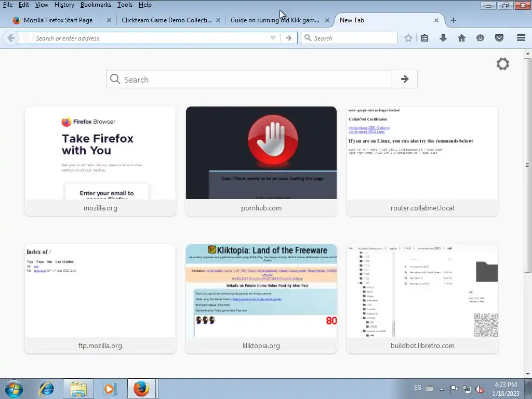The image size is (532, 399).
Task: Click the on-screen keyboard tray icon
Action: pyautogui.click(x=429, y=389)
